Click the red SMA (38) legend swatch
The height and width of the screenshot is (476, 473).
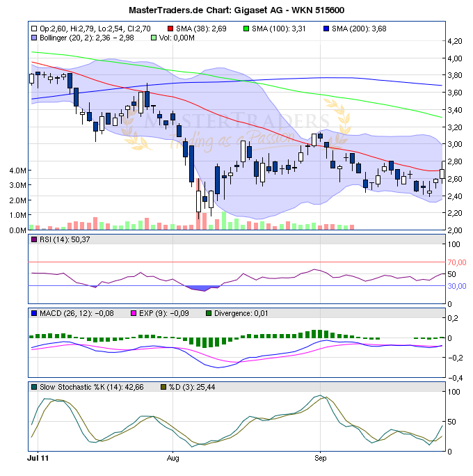click(170, 29)
